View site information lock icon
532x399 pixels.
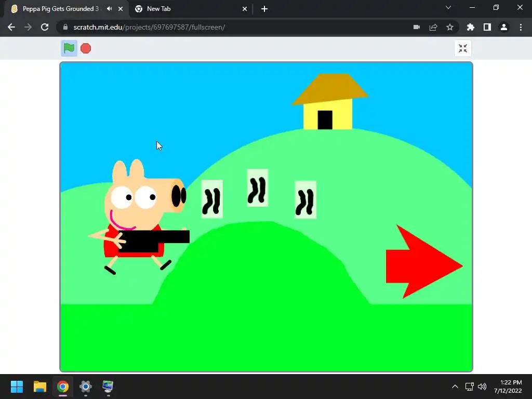(65, 27)
